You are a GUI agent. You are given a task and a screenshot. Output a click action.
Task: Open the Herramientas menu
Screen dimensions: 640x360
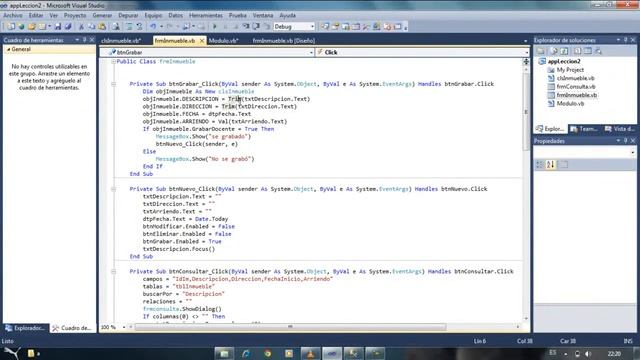coord(206,15)
